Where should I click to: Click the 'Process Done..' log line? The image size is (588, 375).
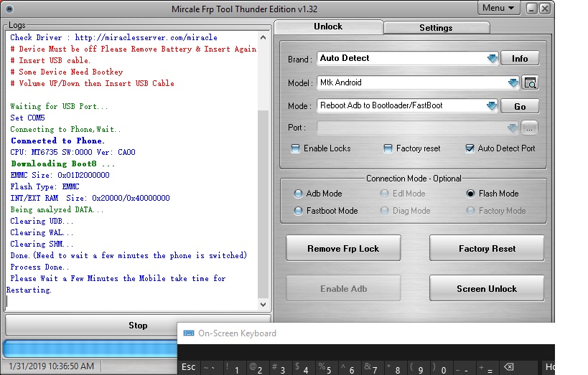pos(39,267)
